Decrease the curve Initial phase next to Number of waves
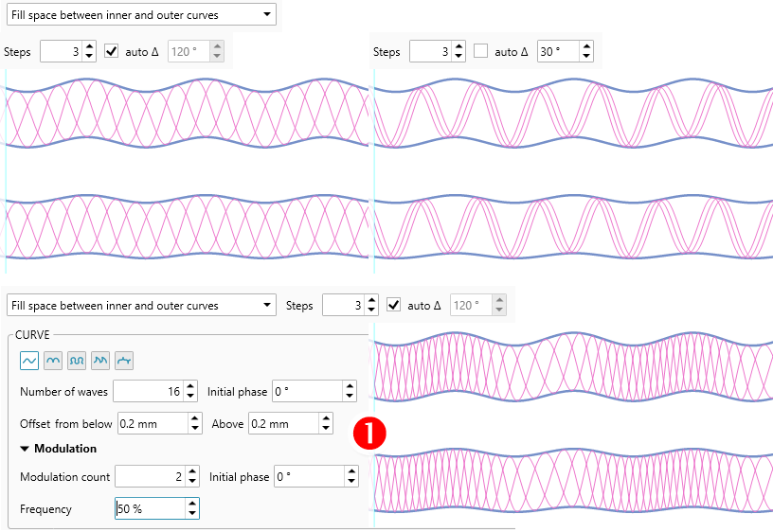 point(350,396)
